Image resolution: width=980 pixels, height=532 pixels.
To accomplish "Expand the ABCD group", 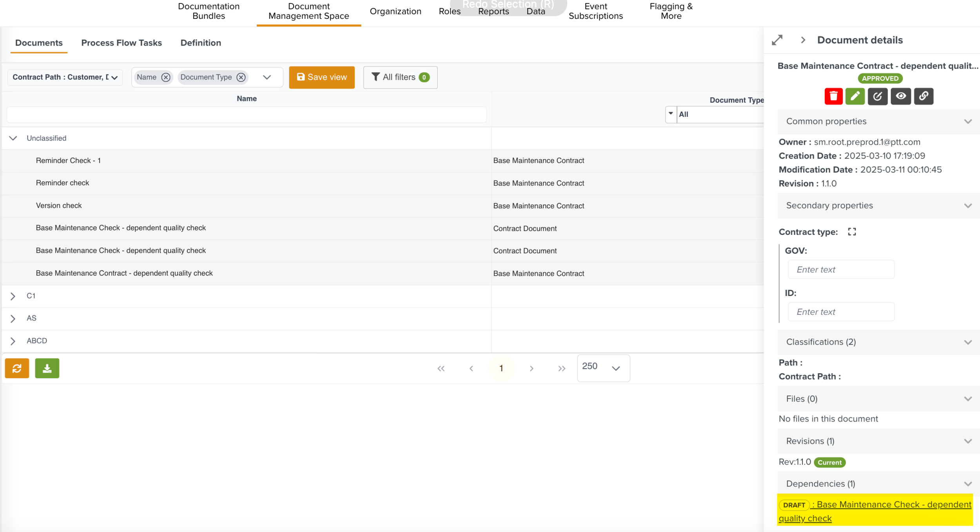I will pyautogui.click(x=13, y=341).
